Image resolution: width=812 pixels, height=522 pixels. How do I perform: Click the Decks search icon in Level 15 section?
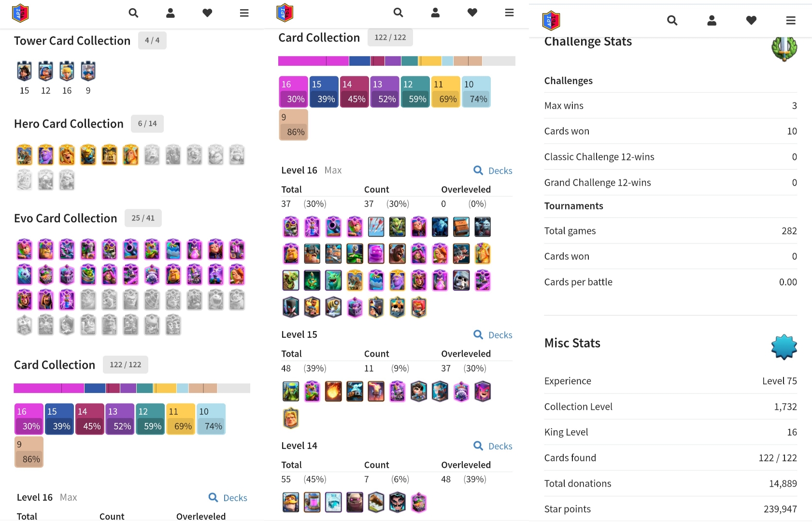(478, 334)
